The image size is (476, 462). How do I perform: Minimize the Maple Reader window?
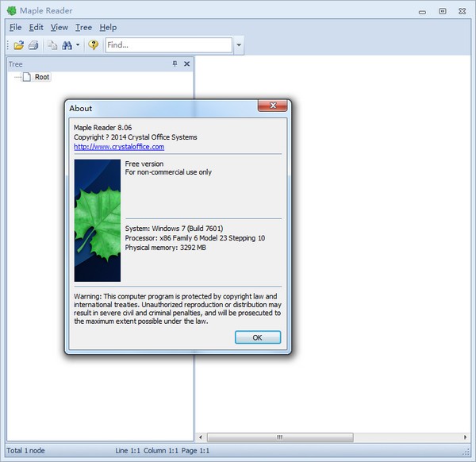click(422, 12)
